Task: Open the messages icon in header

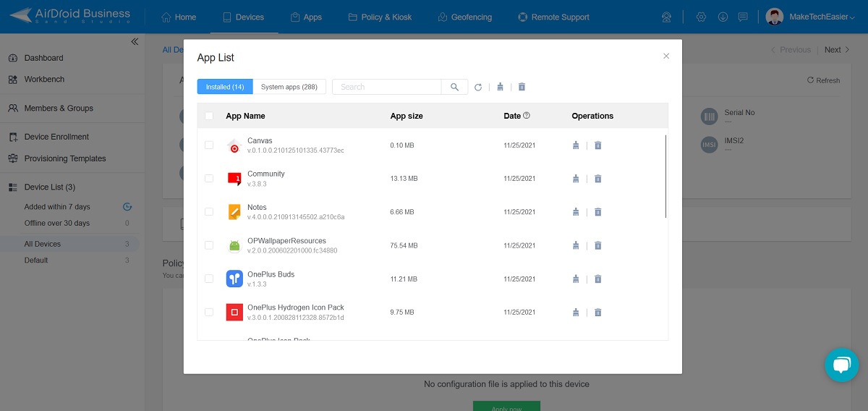Action: coord(743,17)
